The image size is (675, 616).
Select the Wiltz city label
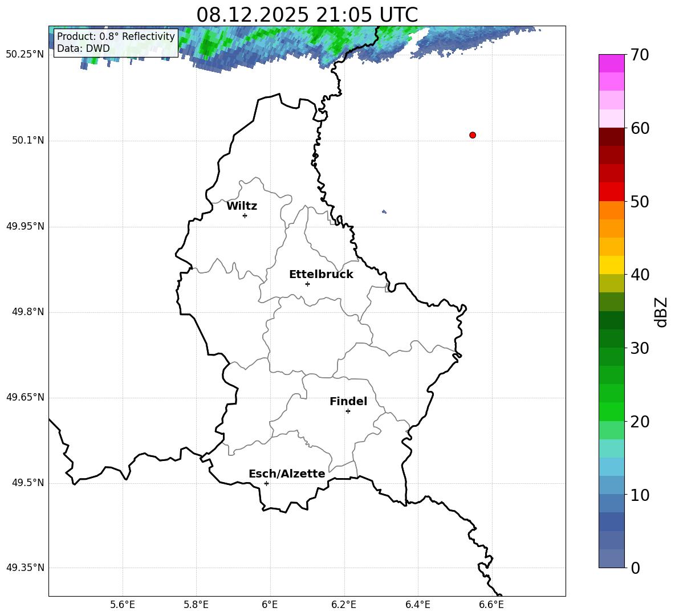coord(242,206)
